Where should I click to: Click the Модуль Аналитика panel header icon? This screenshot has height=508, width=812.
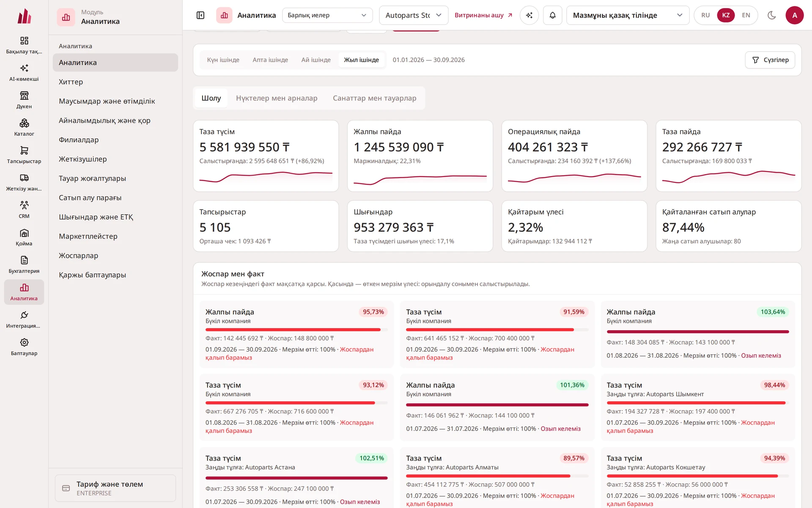click(x=66, y=17)
